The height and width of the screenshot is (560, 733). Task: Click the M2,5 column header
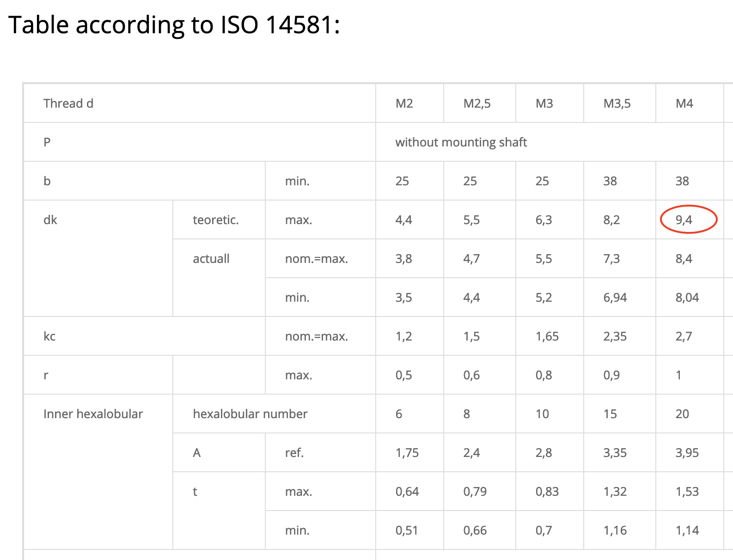pyautogui.click(x=477, y=103)
